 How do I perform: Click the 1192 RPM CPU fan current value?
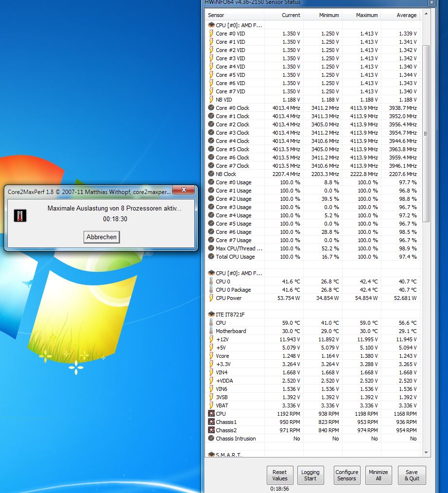pyautogui.click(x=289, y=414)
